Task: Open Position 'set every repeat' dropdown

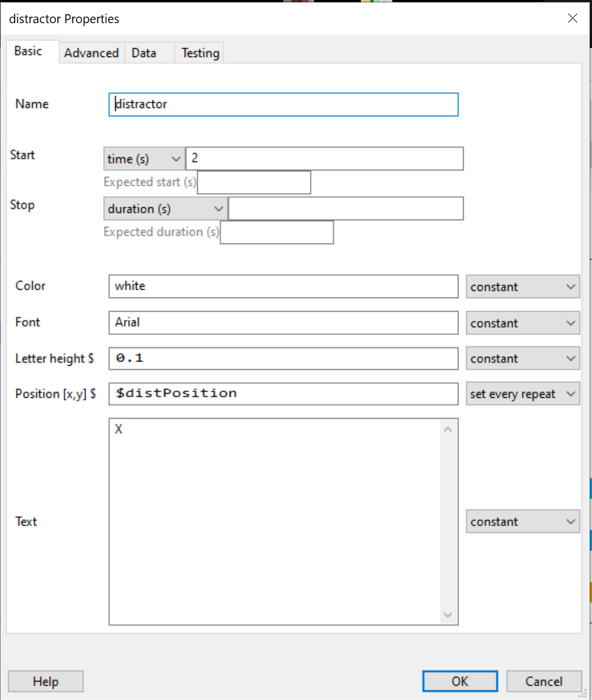Action: (x=523, y=394)
